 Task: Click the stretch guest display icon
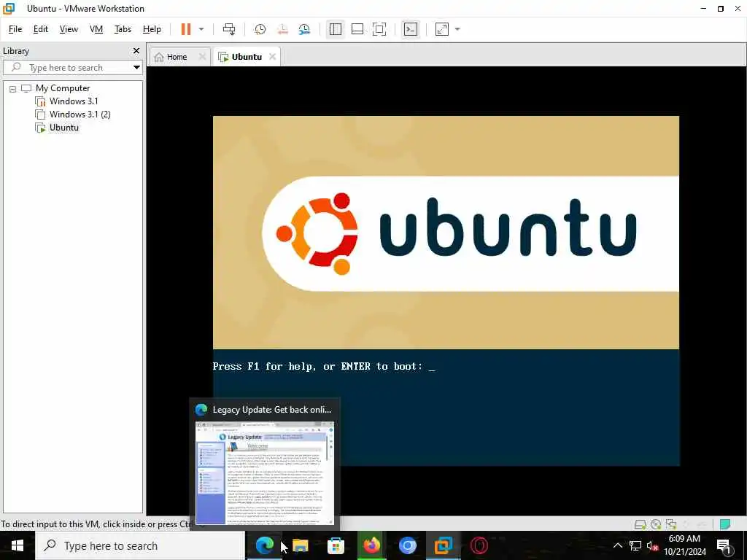point(442,29)
